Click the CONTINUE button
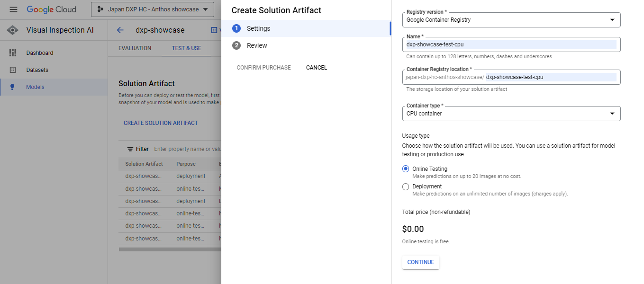This screenshot has height=284, width=644. 421,262
